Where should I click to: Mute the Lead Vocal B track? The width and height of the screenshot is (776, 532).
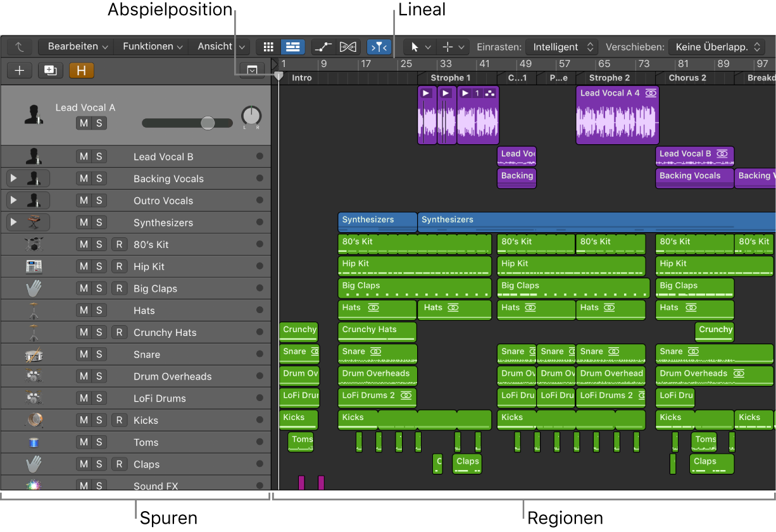click(x=84, y=157)
